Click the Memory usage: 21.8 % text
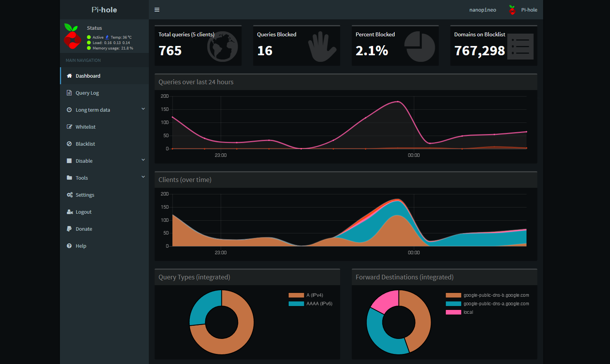Image resolution: width=610 pixels, height=364 pixels. tap(113, 48)
